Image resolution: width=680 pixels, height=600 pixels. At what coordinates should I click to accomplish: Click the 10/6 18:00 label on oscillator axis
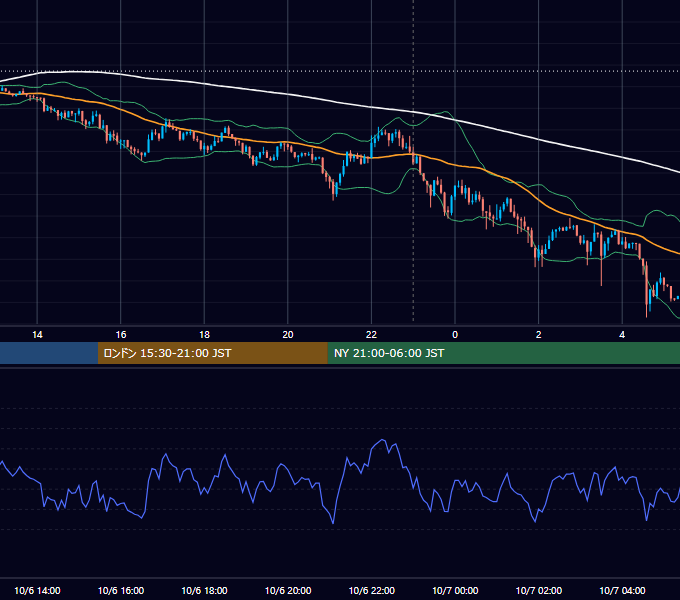point(204,590)
